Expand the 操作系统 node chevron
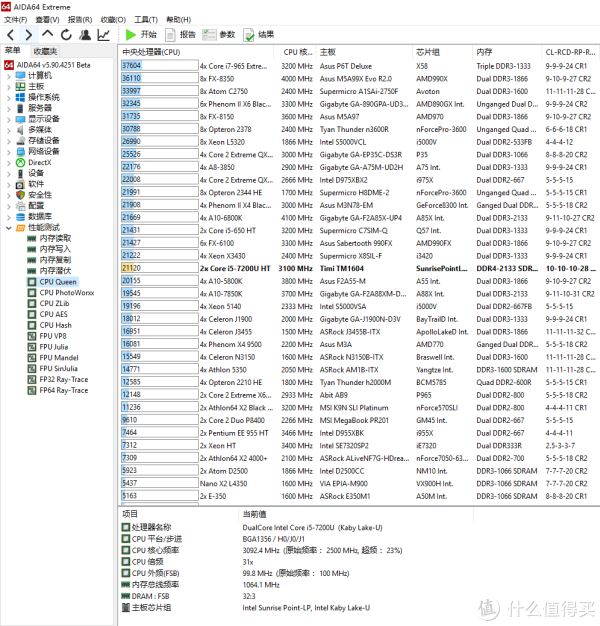This screenshot has height=626, width=600. click(x=9, y=97)
